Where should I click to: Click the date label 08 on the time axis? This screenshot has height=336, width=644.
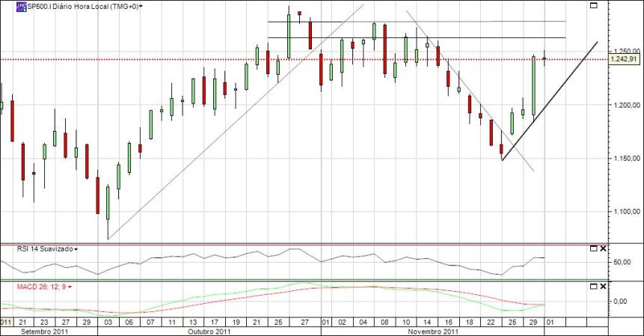coord(384,323)
